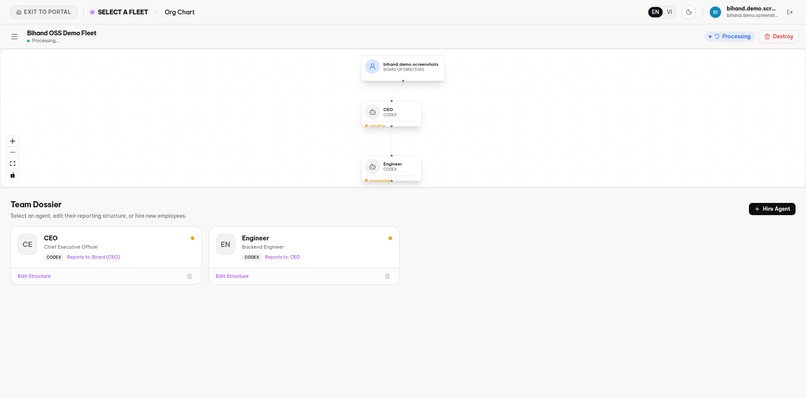Toggle dark mode moon icon
Screen dimensions: 806x398
click(x=688, y=12)
